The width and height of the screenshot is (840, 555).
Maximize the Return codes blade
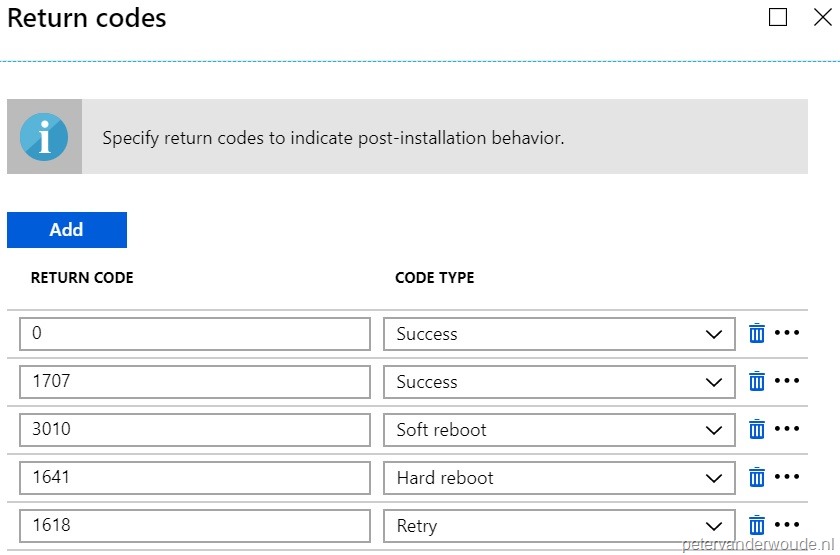point(778,18)
